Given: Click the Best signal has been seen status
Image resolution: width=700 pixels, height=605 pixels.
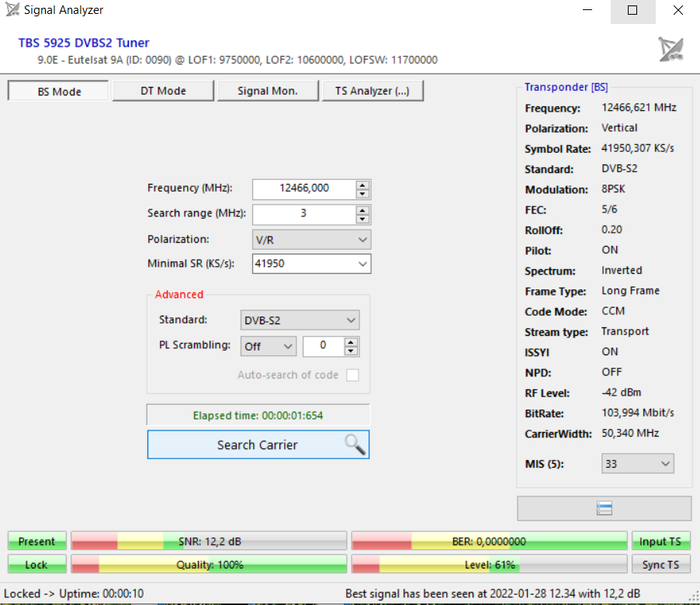Looking at the screenshot, I should tap(493, 593).
